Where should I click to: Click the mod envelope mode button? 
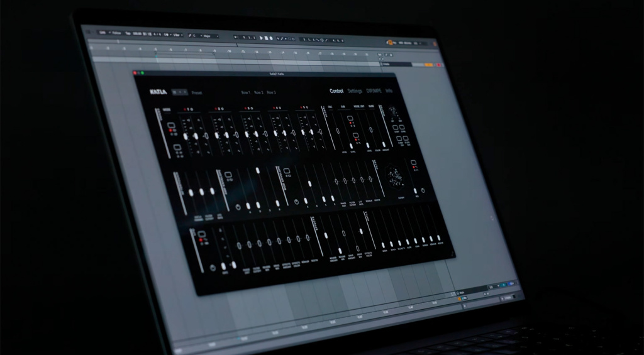pyautogui.click(x=286, y=171)
